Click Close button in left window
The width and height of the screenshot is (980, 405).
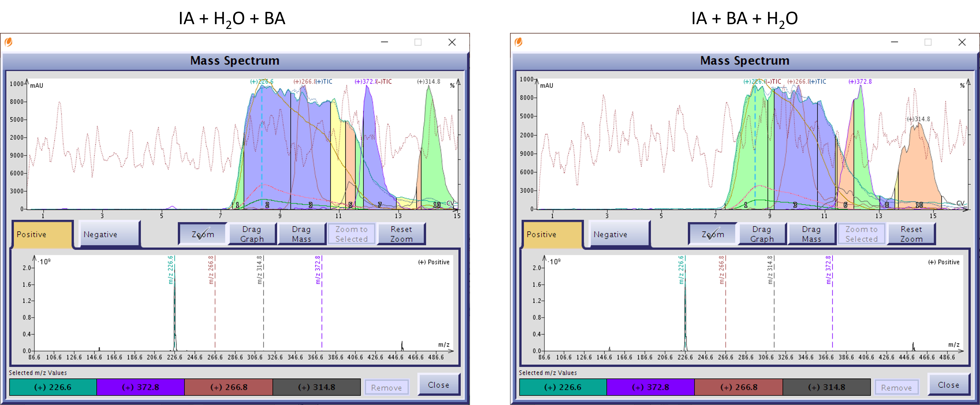[x=439, y=384]
